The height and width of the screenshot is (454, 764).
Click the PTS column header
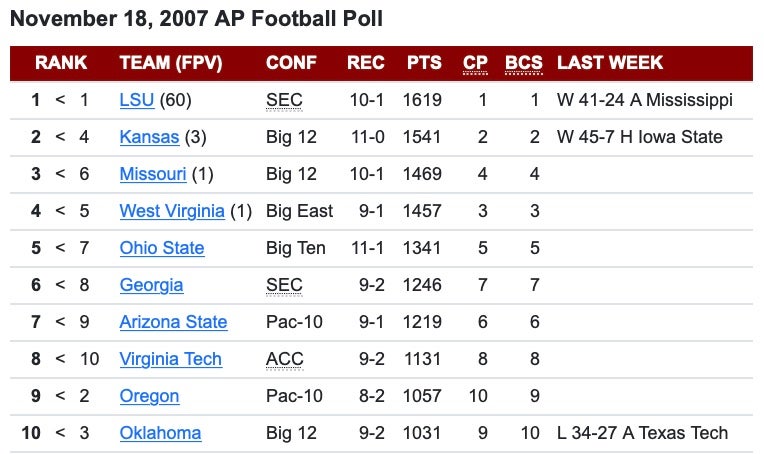(424, 63)
